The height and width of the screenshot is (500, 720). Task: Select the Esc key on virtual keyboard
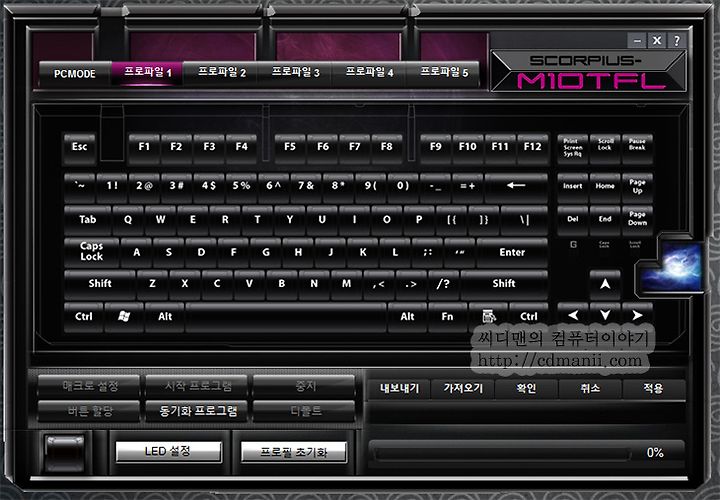[x=79, y=147]
